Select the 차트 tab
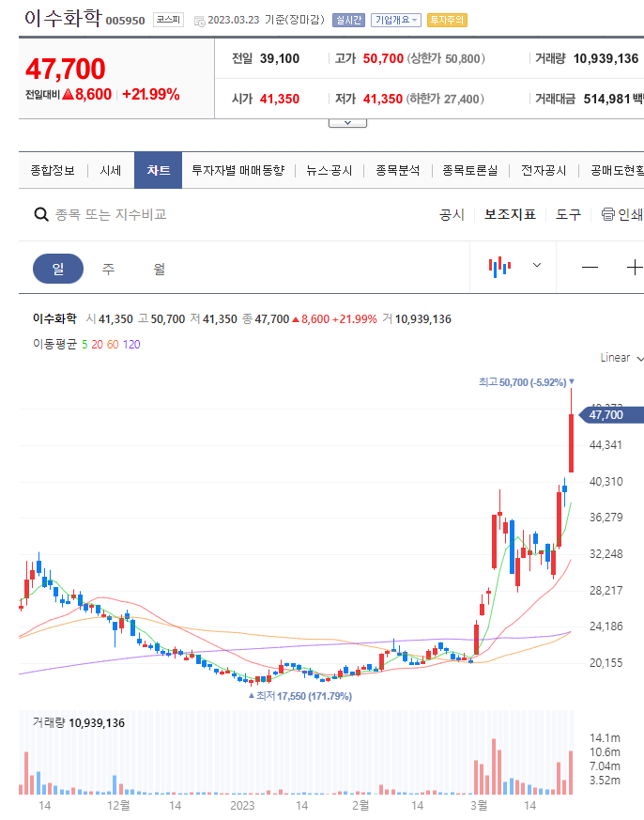644x820 pixels. 158,170
